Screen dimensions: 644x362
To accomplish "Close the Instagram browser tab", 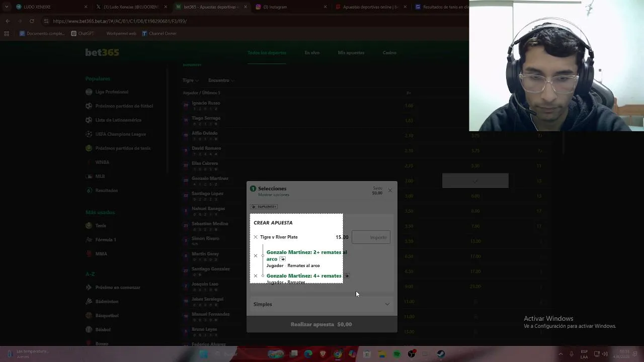I will click(x=326, y=7).
